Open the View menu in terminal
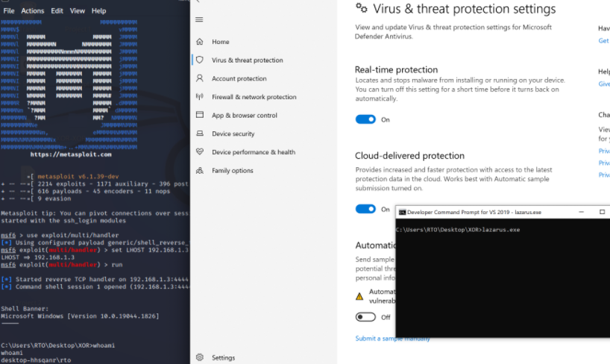The width and height of the screenshot is (610, 364). click(78, 11)
